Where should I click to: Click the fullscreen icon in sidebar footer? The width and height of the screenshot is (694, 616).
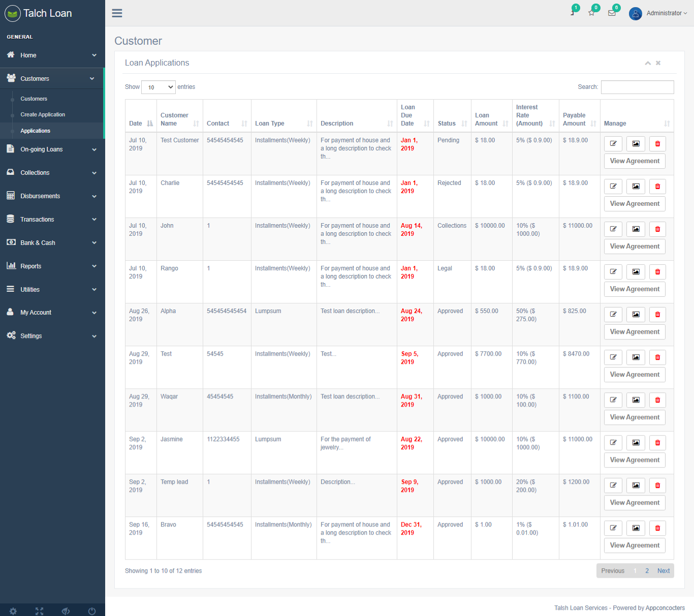(x=39, y=611)
